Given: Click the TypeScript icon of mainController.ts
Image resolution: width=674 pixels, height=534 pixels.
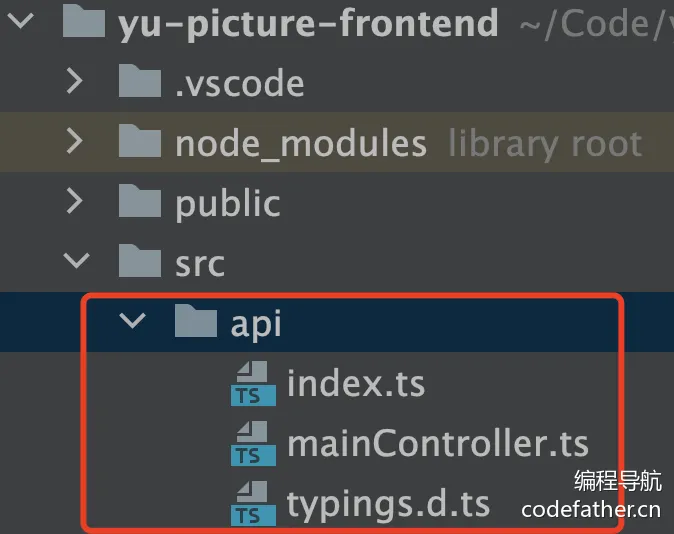Looking at the screenshot, I should pos(253,443).
